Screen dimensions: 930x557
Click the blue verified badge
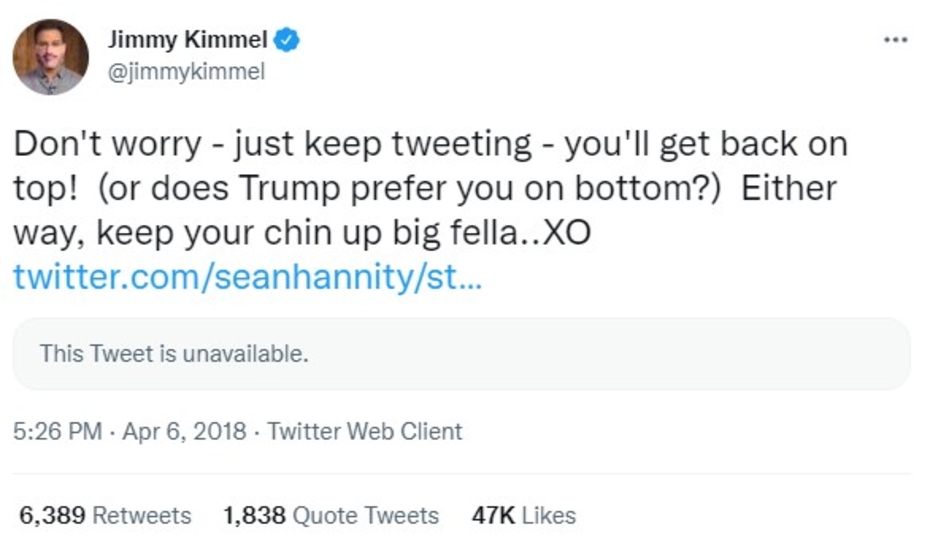(288, 41)
